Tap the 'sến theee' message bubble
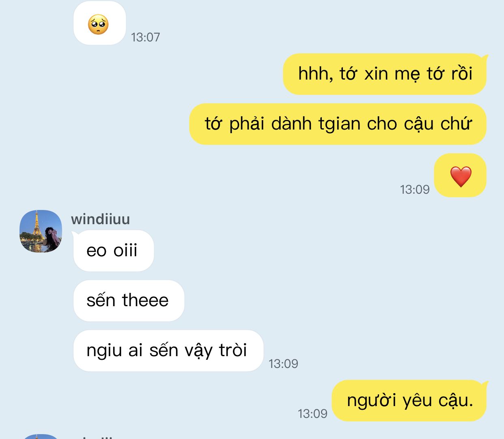The image size is (504, 439). pos(129,301)
